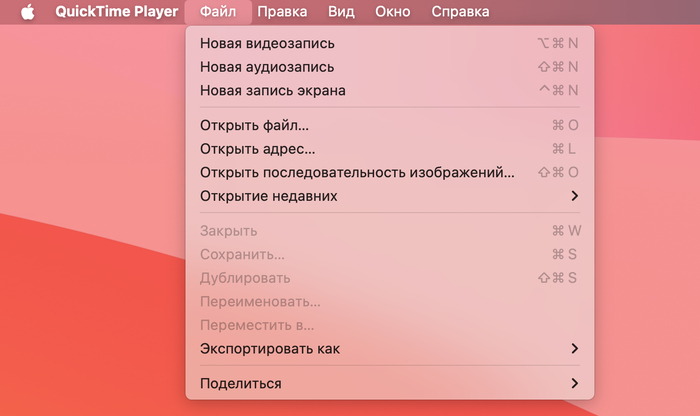Click the chevron next to Открытие недавних

(574, 196)
